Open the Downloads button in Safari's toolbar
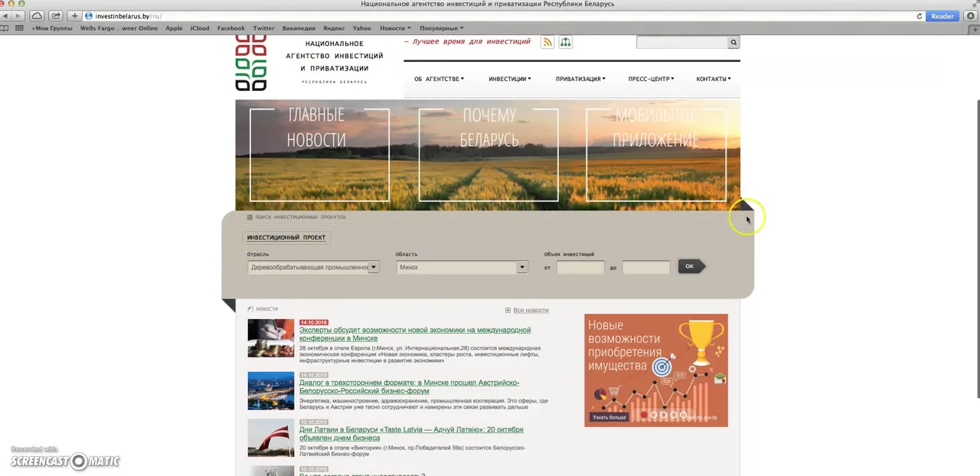Viewport: 980px width, 476px height. tap(972, 16)
